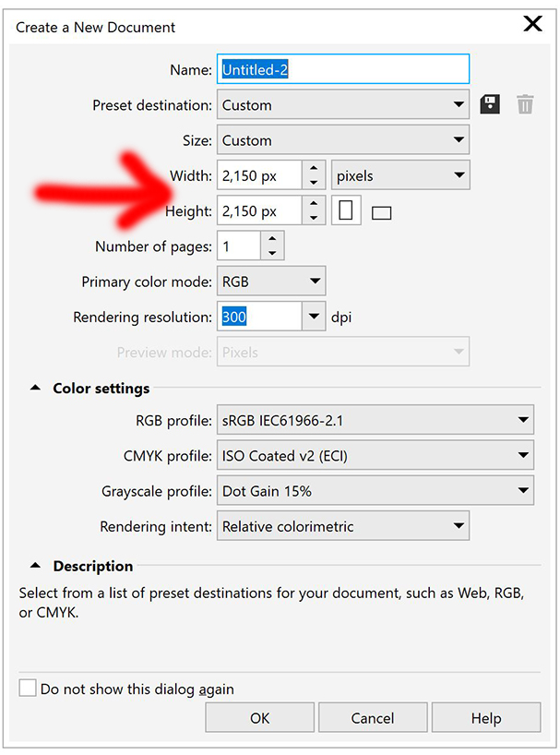560x755 pixels.
Task: Decrease number of pages with down arrow
Action: click(272, 253)
